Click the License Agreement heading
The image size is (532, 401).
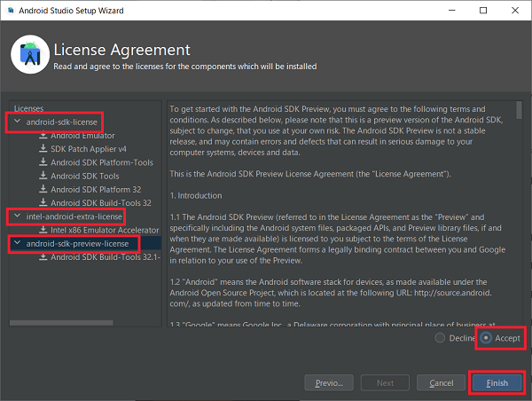point(122,50)
